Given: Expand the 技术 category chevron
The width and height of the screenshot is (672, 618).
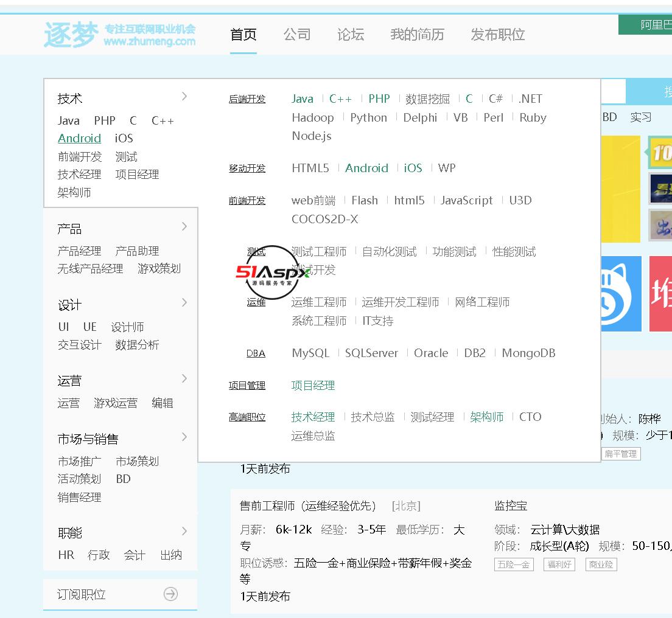Looking at the screenshot, I should tap(184, 97).
